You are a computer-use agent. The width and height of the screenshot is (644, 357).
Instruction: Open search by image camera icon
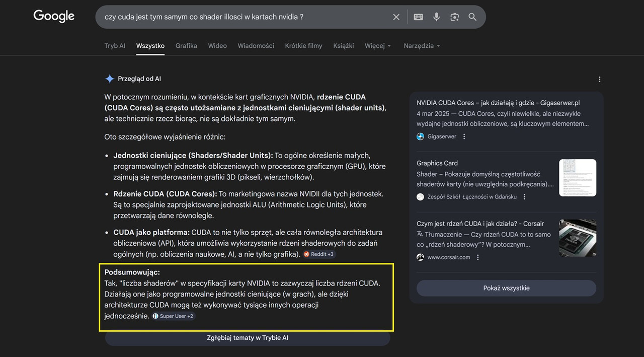[x=454, y=17]
